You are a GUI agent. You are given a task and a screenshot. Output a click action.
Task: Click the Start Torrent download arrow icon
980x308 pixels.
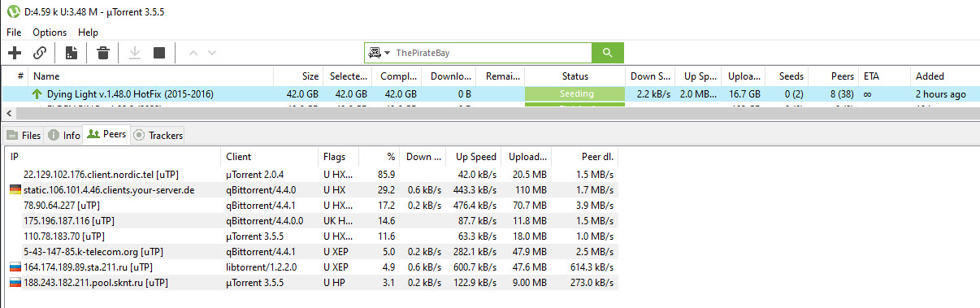click(x=134, y=53)
